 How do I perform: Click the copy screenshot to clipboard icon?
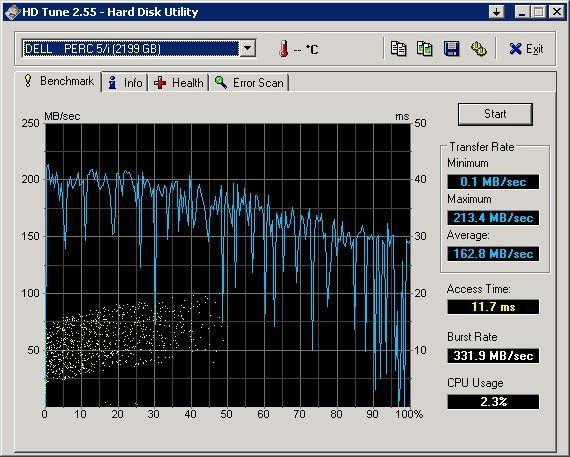pos(425,49)
